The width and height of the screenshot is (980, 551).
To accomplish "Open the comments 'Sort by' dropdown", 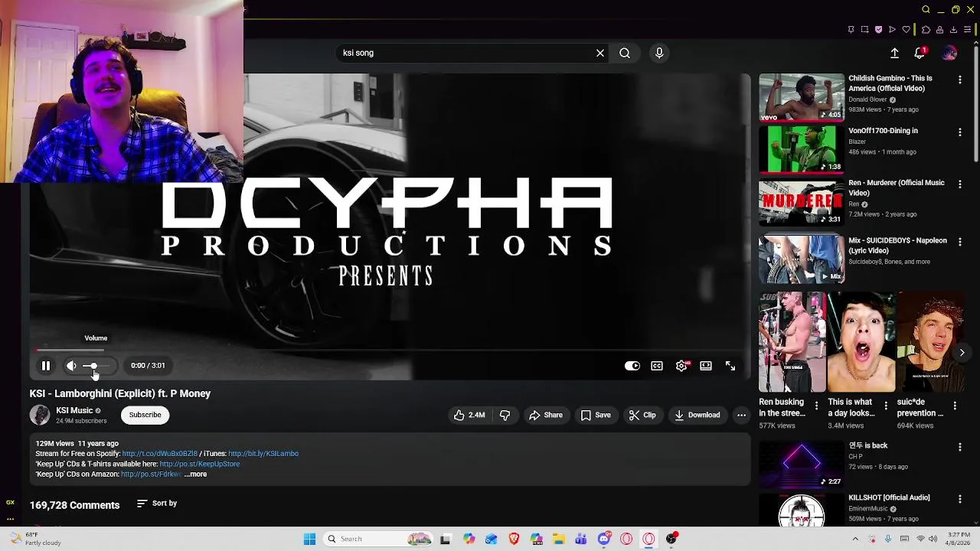I will point(157,504).
